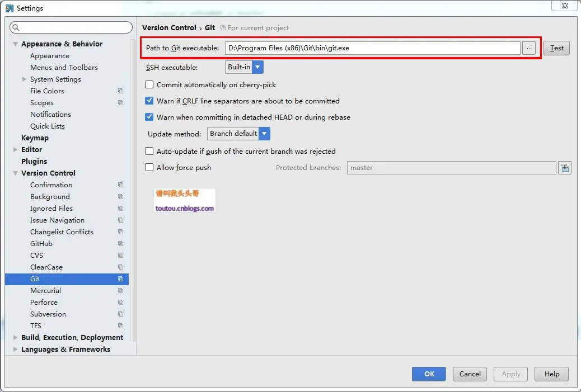The image size is (581, 392).
Task: Click settings tree vertical scrollbar
Action: point(133,191)
